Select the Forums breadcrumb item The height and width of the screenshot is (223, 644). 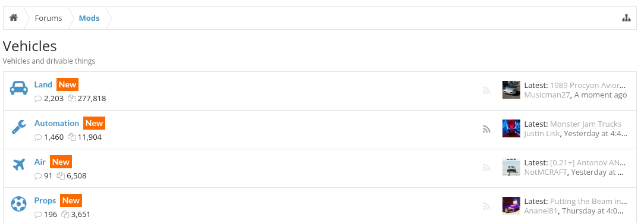(x=49, y=18)
